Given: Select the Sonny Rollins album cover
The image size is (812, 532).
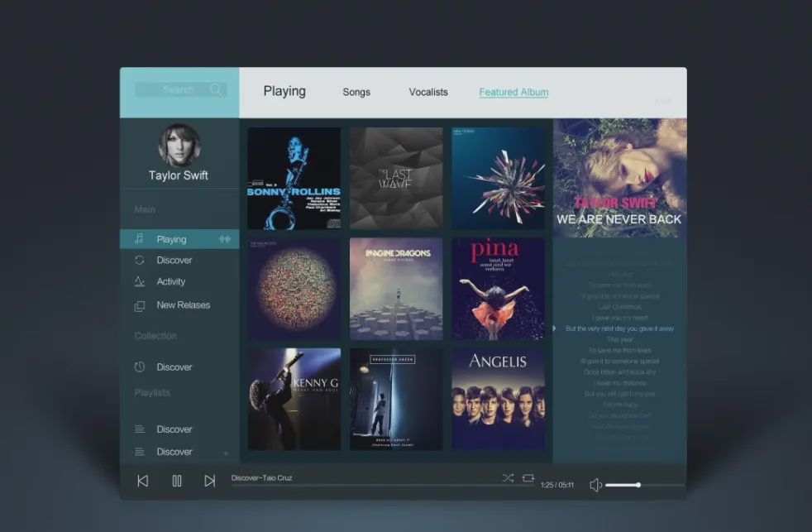Looking at the screenshot, I should coord(294,178).
